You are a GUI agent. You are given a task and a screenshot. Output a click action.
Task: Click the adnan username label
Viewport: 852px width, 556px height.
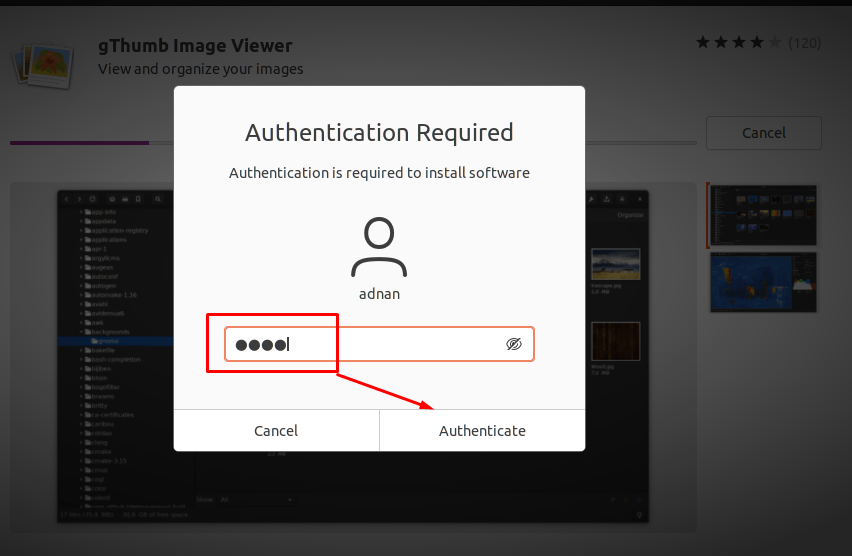pyautogui.click(x=379, y=294)
